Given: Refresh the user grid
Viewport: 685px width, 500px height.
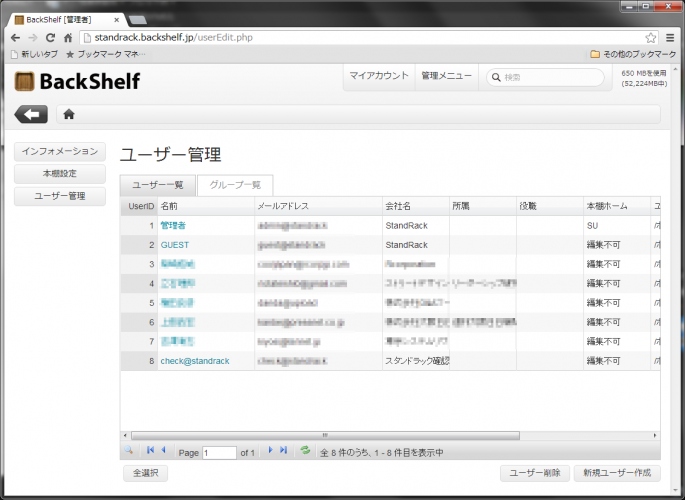Looking at the screenshot, I should (305, 450).
